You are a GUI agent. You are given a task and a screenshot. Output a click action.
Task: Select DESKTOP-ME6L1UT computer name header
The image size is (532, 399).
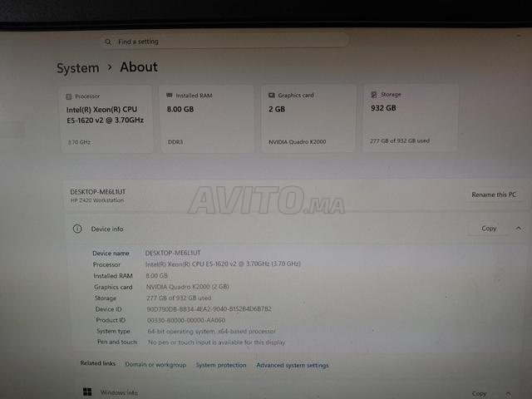[x=98, y=192]
